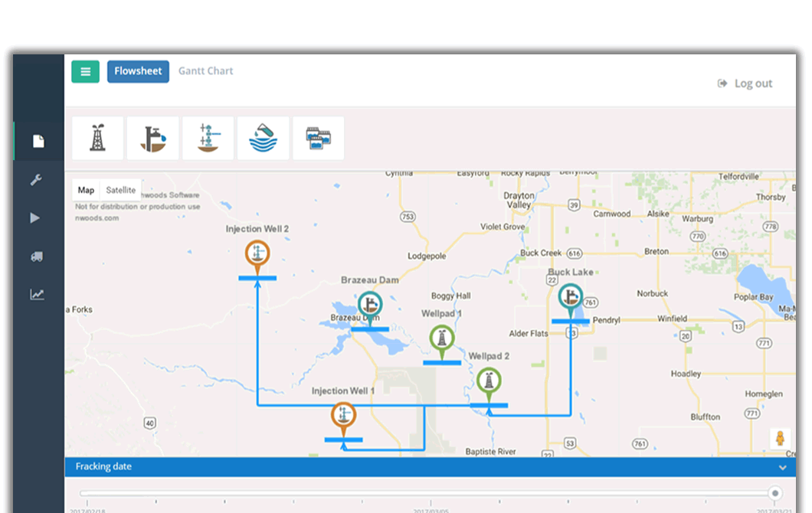Click the Bluffton map label
Image resolution: width=812 pixels, height=513 pixels.
(705, 417)
